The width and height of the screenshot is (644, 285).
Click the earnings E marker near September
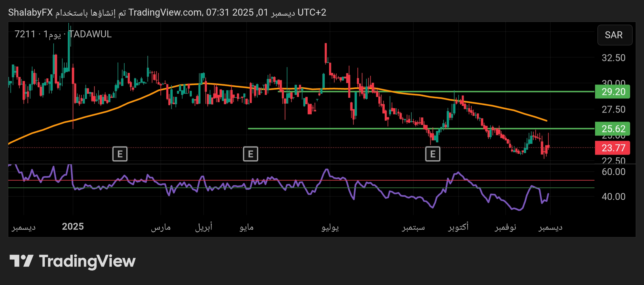click(433, 154)
